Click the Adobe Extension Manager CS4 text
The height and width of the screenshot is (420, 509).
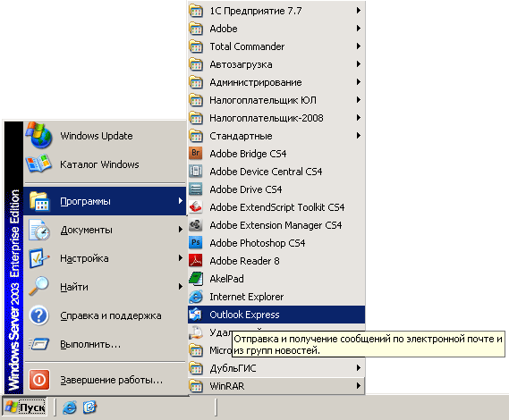276,225
